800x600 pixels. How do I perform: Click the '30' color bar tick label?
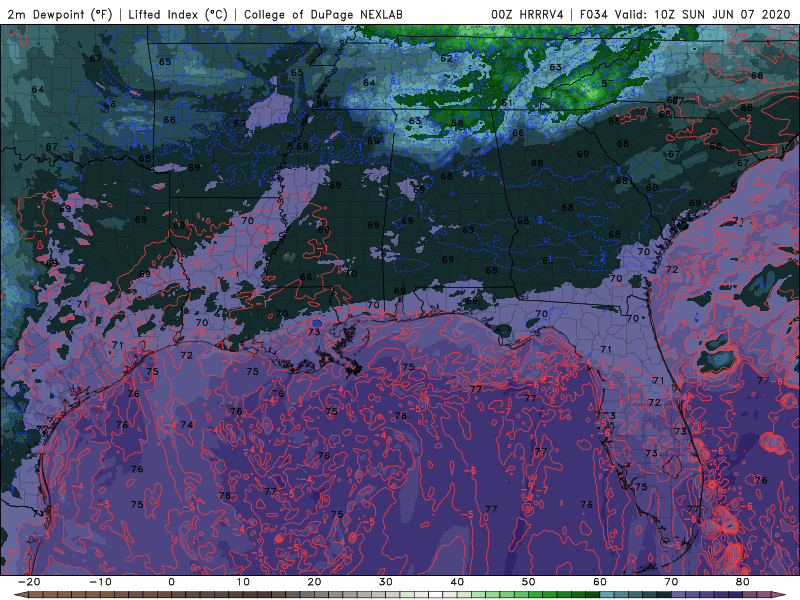386,582
